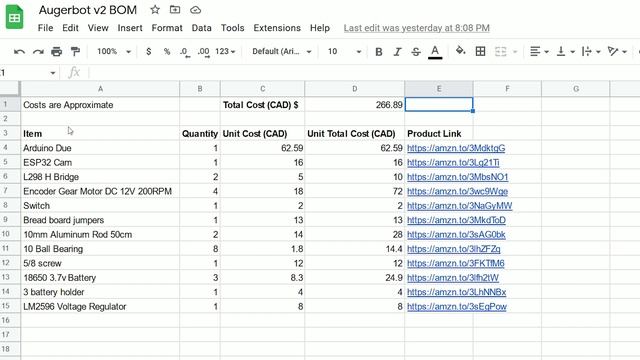
Task: Open the 5/8 screw product link
Action: pyautogui.click(x=456, y=264)
